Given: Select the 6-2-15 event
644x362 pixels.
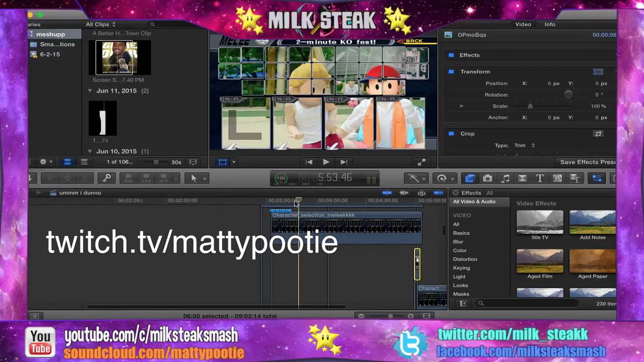Looking at the screenshot, I should pyautogui.click(x=50, y=54).
